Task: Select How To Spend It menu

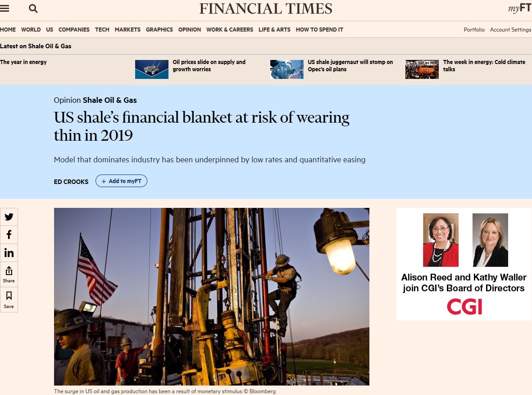Action: 319,30
